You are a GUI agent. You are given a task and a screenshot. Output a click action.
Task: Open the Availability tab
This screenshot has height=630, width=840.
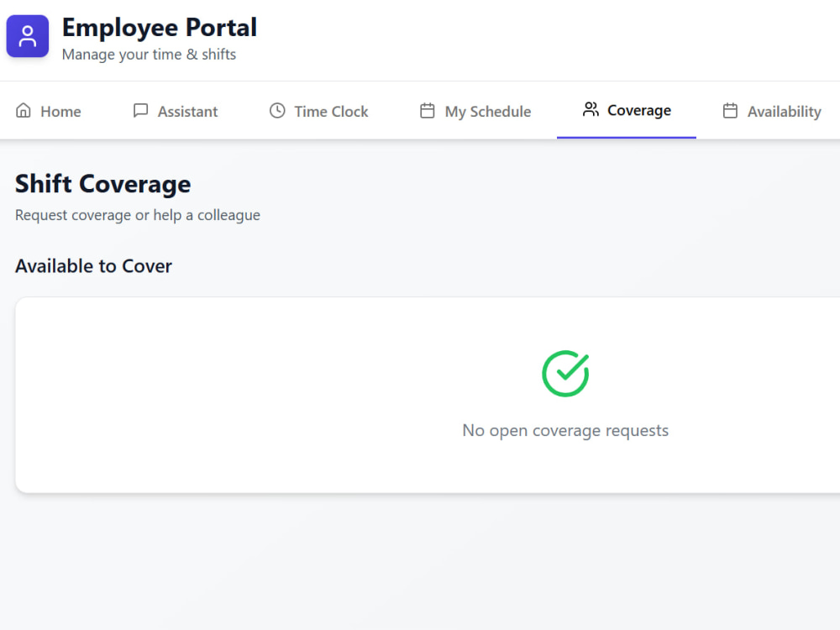point(771,111)
